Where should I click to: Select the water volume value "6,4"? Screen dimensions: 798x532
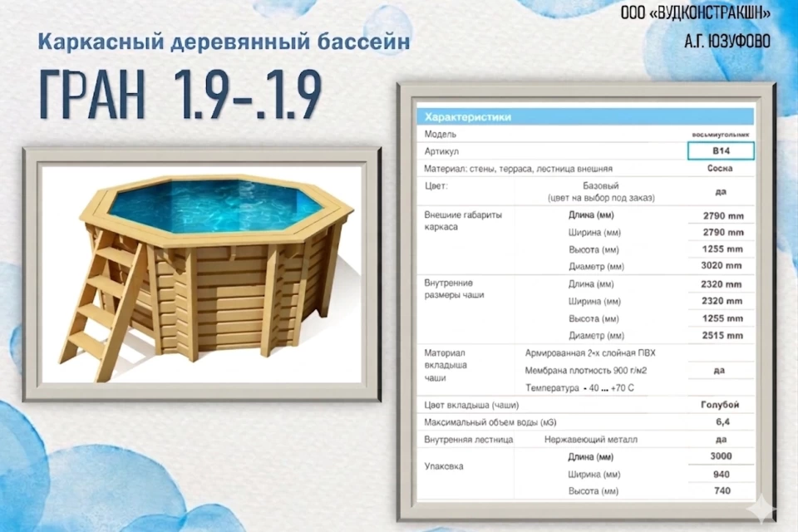[x=722, y=421]
